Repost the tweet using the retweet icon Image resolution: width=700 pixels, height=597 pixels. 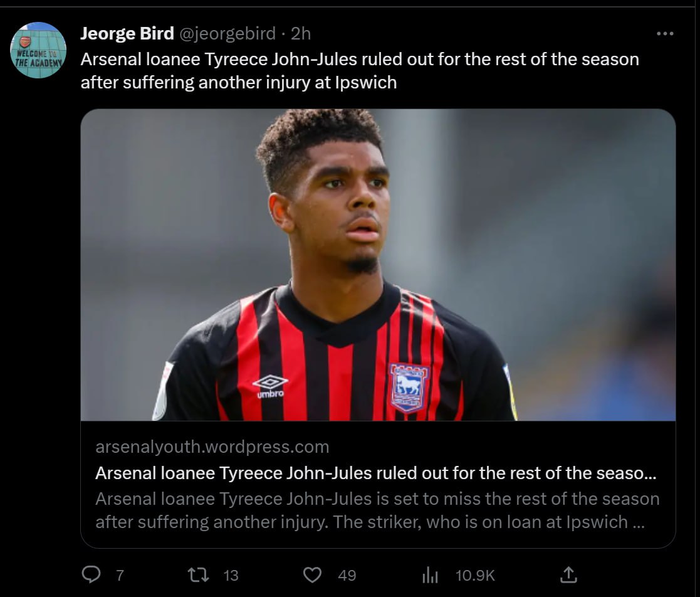point(199,574)
